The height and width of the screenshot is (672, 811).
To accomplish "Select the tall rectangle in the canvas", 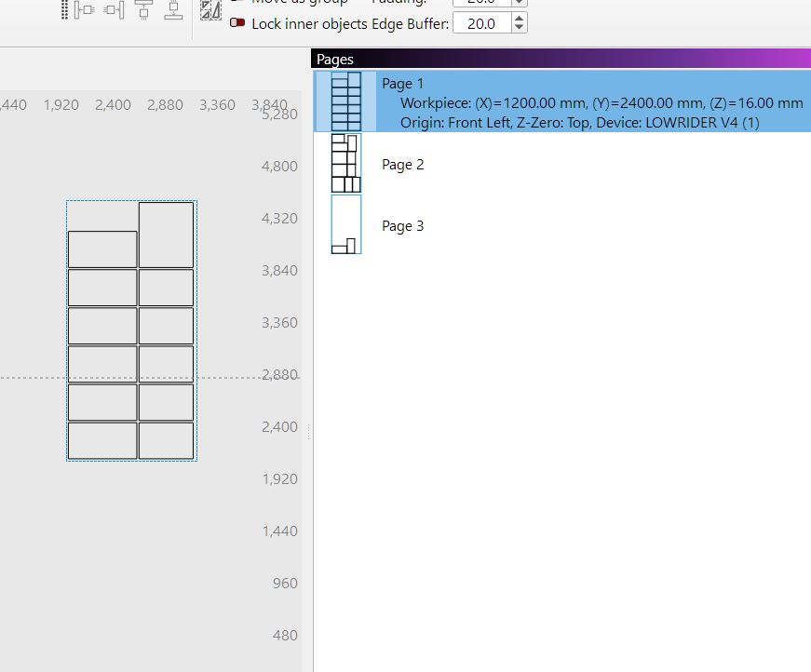I will click(166, 235).
